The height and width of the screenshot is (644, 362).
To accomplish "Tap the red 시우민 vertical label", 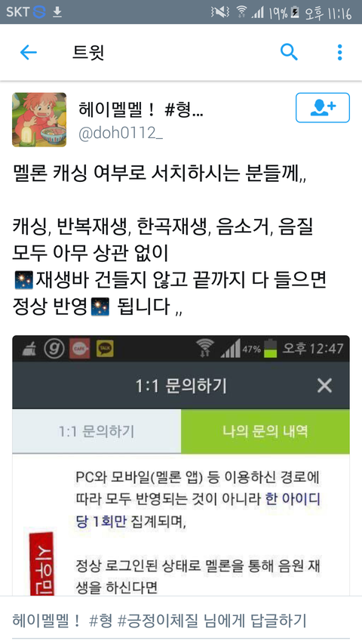I will tap(41, 564).
